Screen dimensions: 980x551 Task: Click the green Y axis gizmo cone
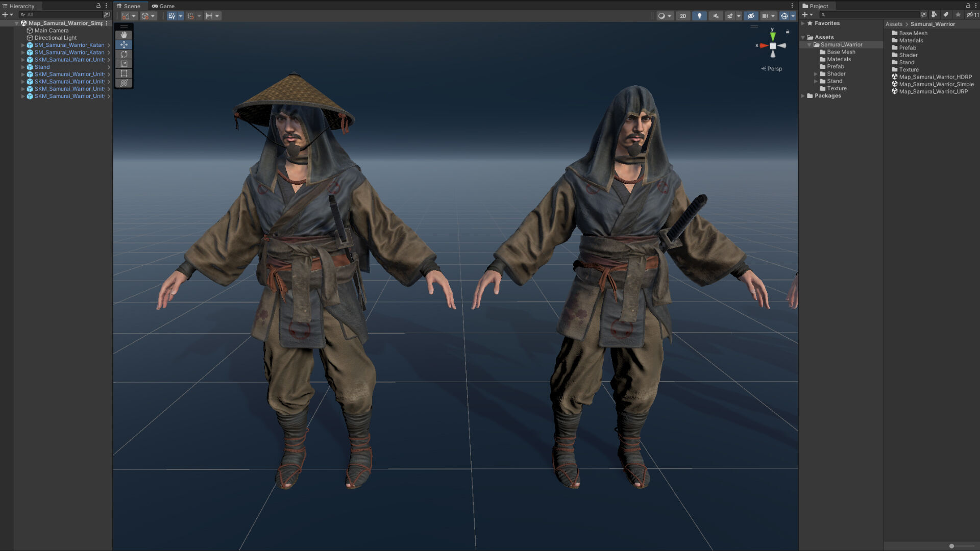click(x=773, y=36)
